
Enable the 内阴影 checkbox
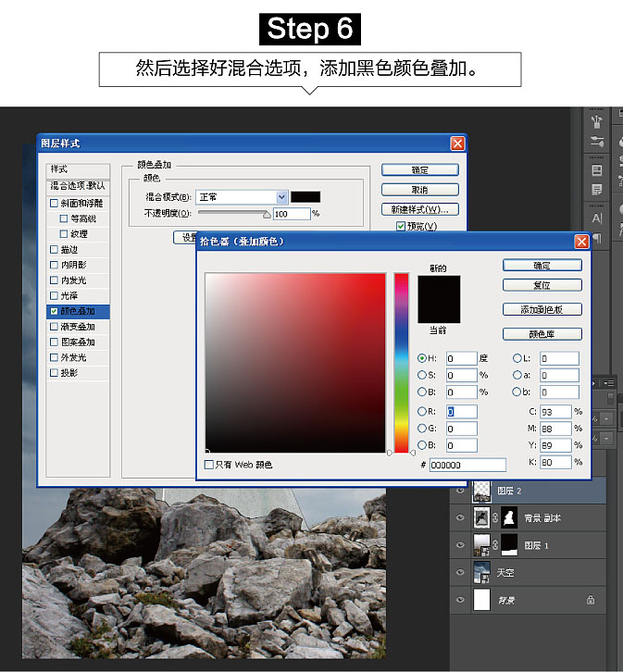coord(54,265)
